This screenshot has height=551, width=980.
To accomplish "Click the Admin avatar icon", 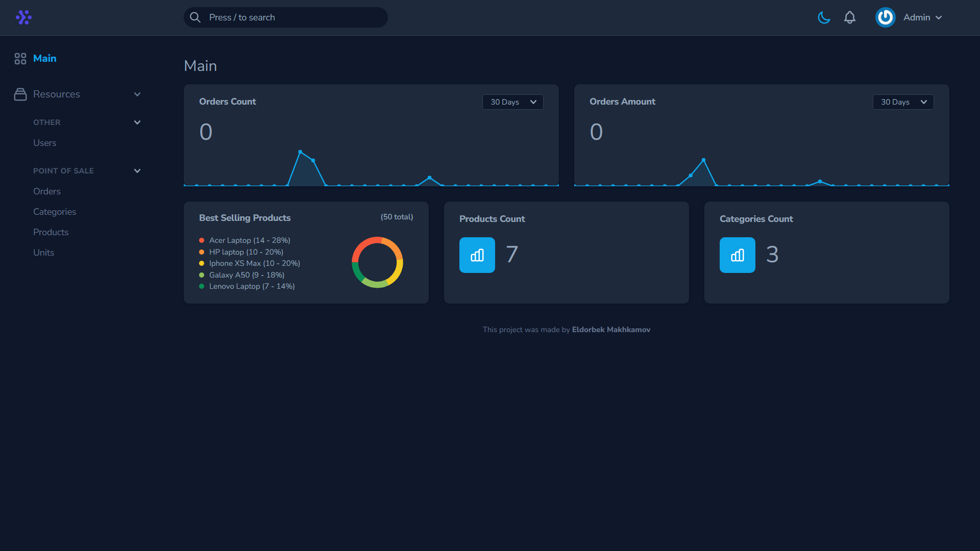I will click(885, 17).
